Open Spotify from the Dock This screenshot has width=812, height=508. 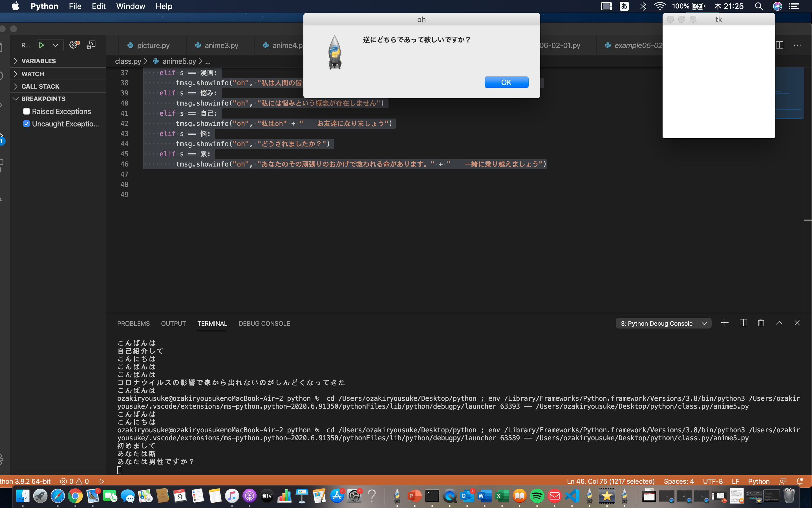point(537,496)
